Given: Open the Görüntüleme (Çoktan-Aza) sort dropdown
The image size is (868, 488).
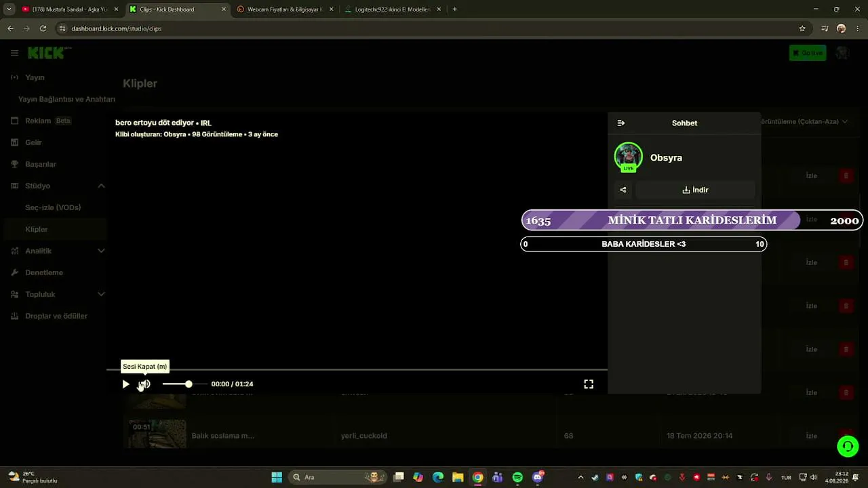Looking at the screenshot, I should (804, 121).
